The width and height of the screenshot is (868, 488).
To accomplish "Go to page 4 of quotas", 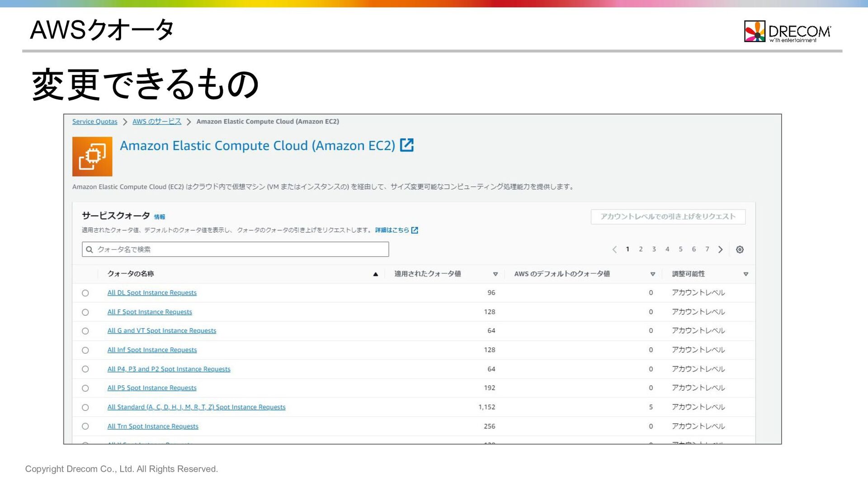I will (667, 249).
